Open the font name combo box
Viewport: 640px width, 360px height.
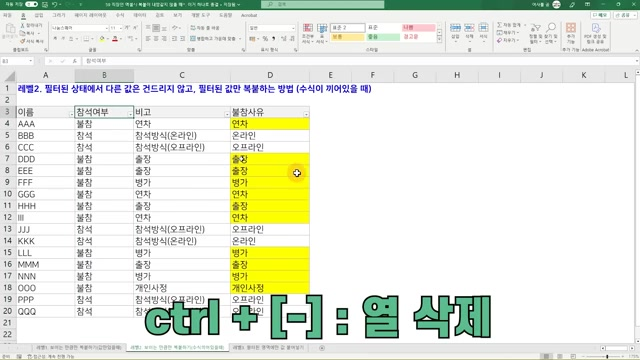point(80,28)
